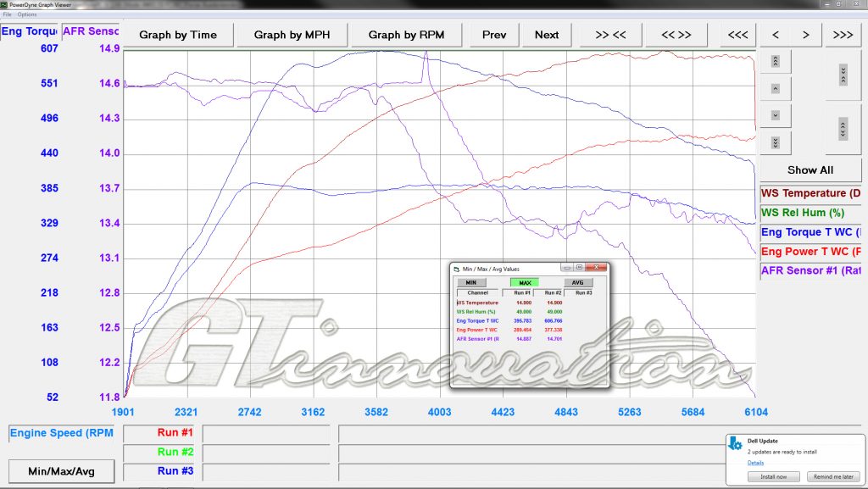Image resolution: width=868 pixels, height=489 pixels.
Task: Click the '<< >>' horizontal zoom button
Action: click(676, 35)
